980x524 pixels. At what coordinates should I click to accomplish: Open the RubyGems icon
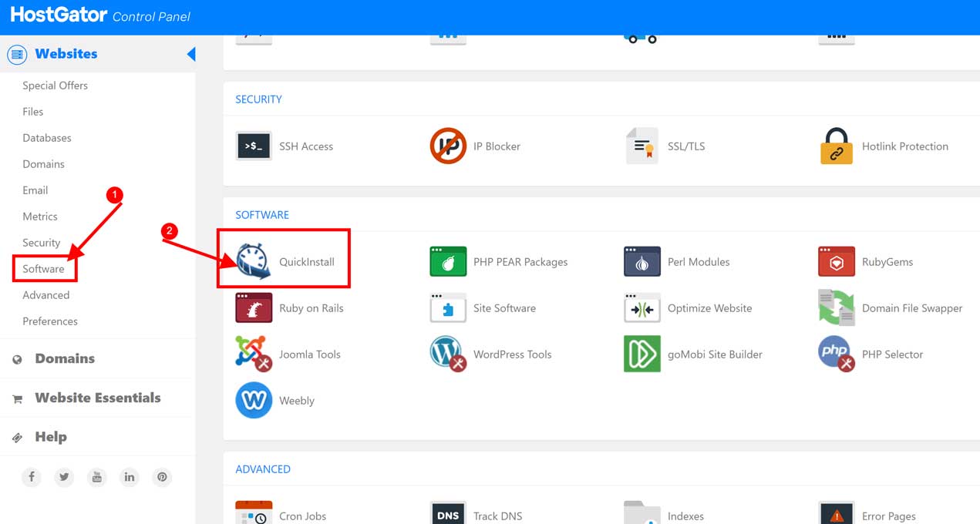click(837, 261)
